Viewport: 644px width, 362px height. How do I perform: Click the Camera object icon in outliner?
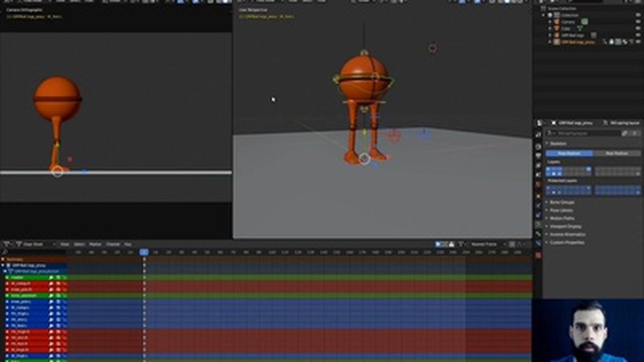(x=557, y=22)
